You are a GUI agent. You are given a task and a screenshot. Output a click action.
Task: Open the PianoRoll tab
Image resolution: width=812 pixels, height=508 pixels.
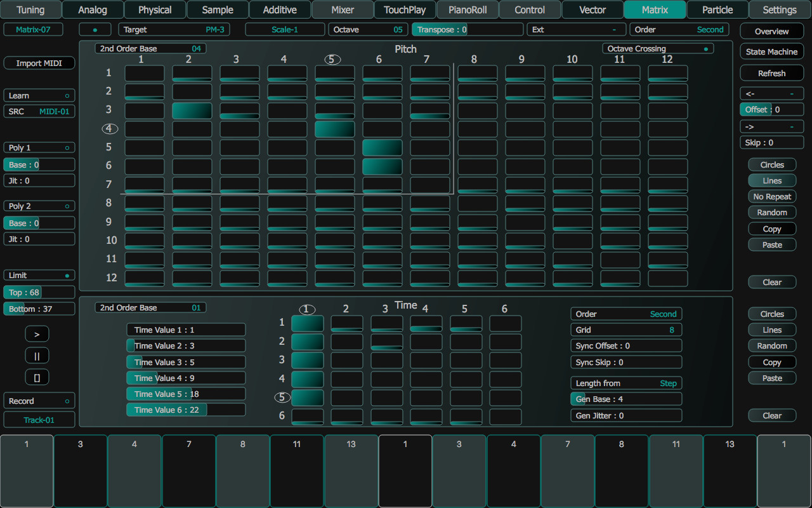point(467,10)
